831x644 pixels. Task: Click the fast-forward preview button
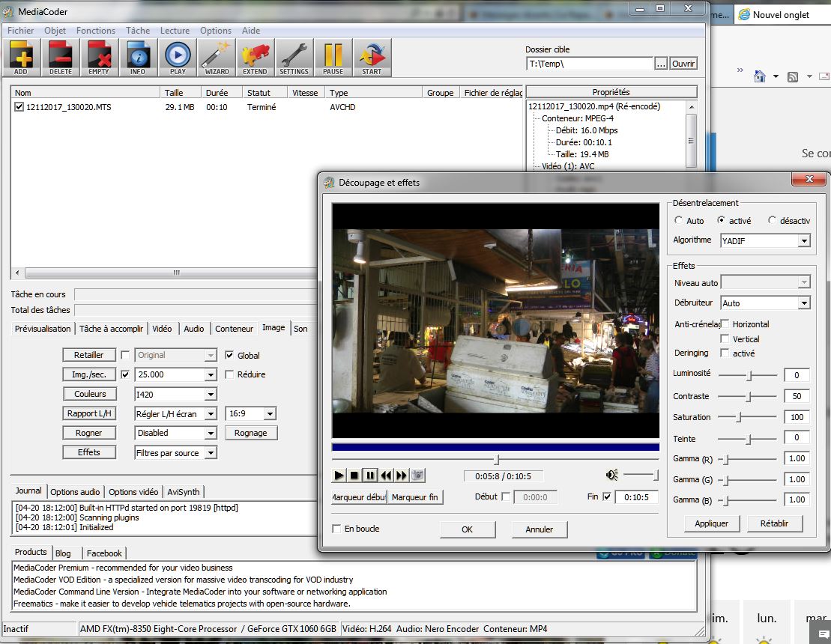click(x=402, y=476)
